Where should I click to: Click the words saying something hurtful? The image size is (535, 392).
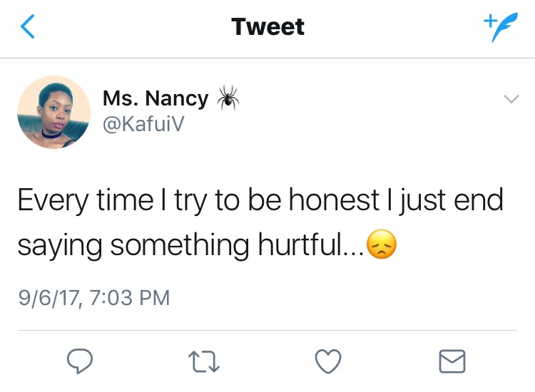190,245
